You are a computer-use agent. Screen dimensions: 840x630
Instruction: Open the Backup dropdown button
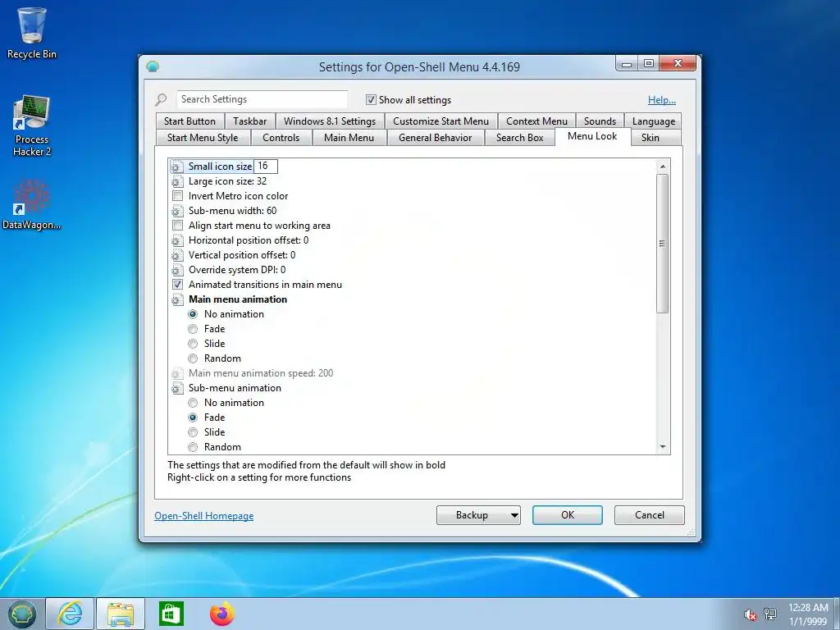click(478, 515)
